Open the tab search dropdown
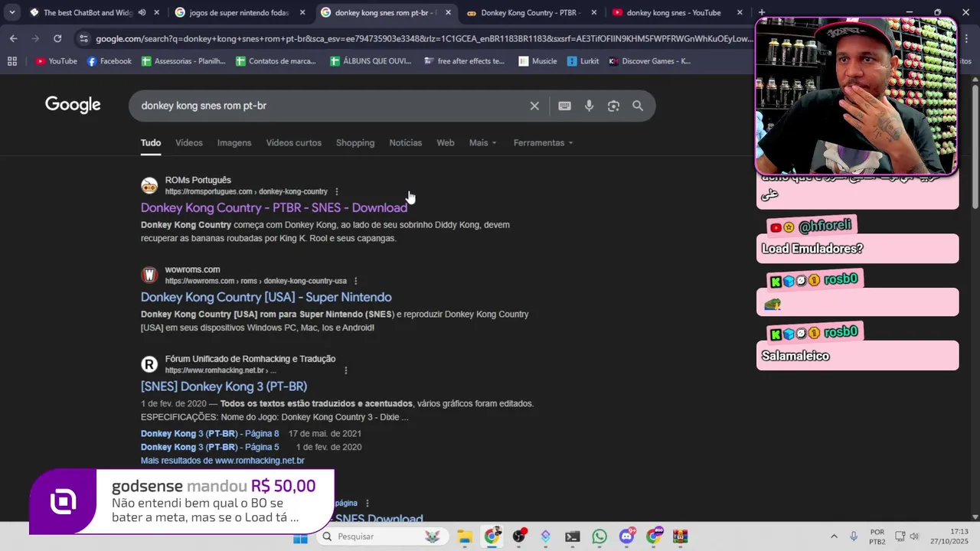The width and height of the screenshot is (980, 551). pyautogui.click(x=12, y=13)
